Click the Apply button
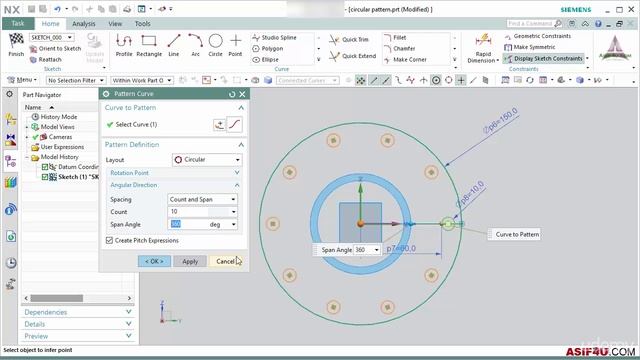This screenshot has width=640, height=360. click(x=190, y=261)
